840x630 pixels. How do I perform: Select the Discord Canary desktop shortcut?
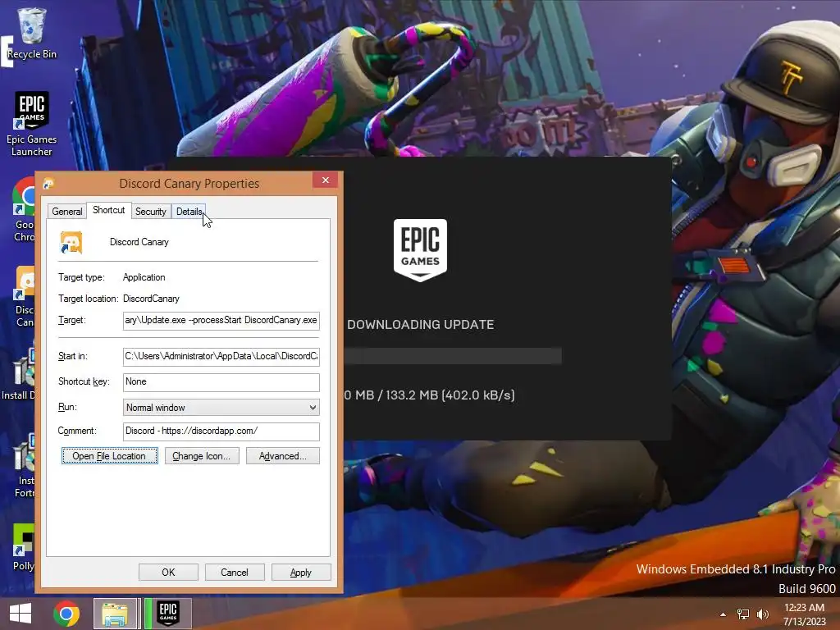click(25, 296)
